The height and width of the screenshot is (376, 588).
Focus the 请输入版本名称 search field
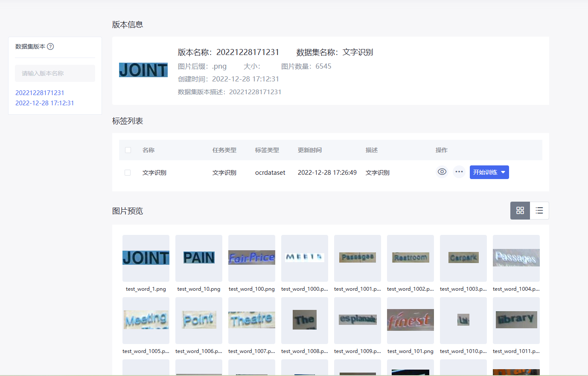pyautogui.click(x=55, y=73)
